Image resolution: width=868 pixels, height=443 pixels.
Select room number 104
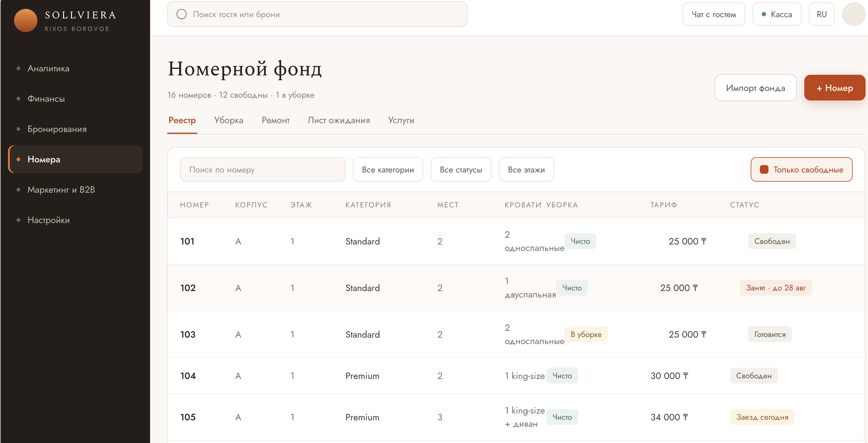tap(188, 376)
